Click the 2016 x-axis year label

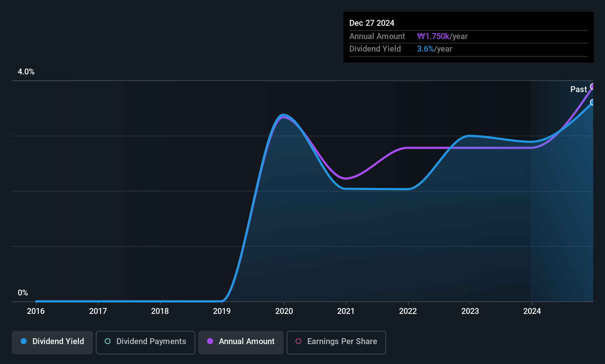pos(36,311)
